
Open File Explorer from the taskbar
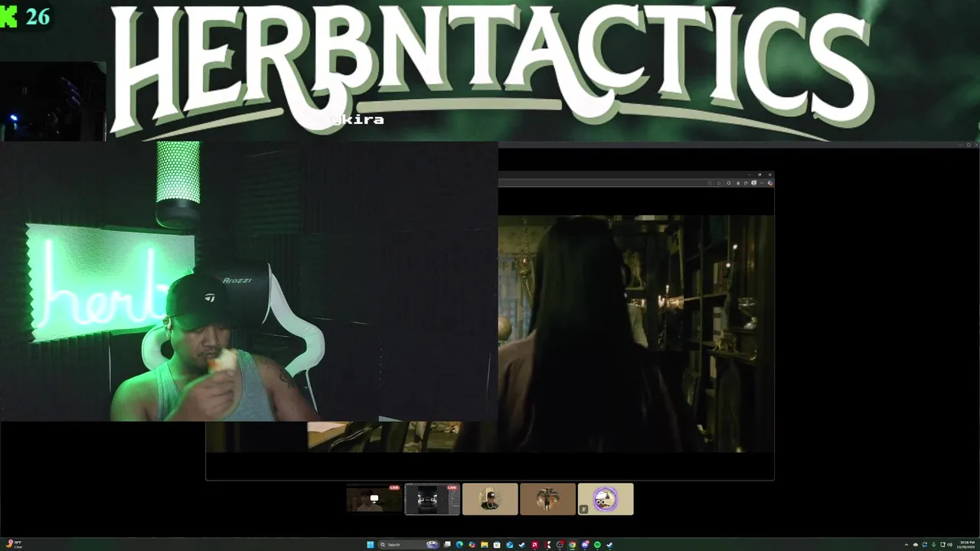485,545
